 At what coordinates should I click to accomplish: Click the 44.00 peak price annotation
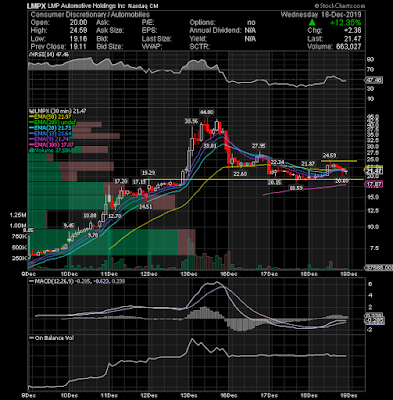206,112
